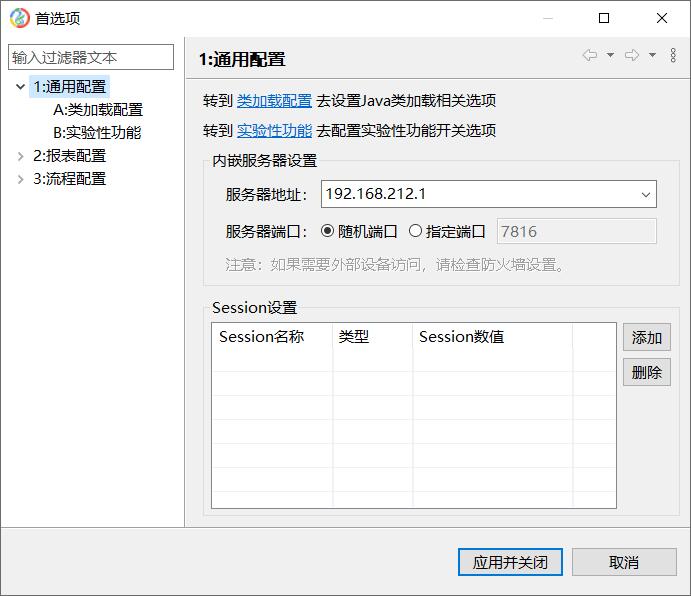691x596 pixels.
Task: Maximize the 首选项 window
Action: click(x=604, y=18)
